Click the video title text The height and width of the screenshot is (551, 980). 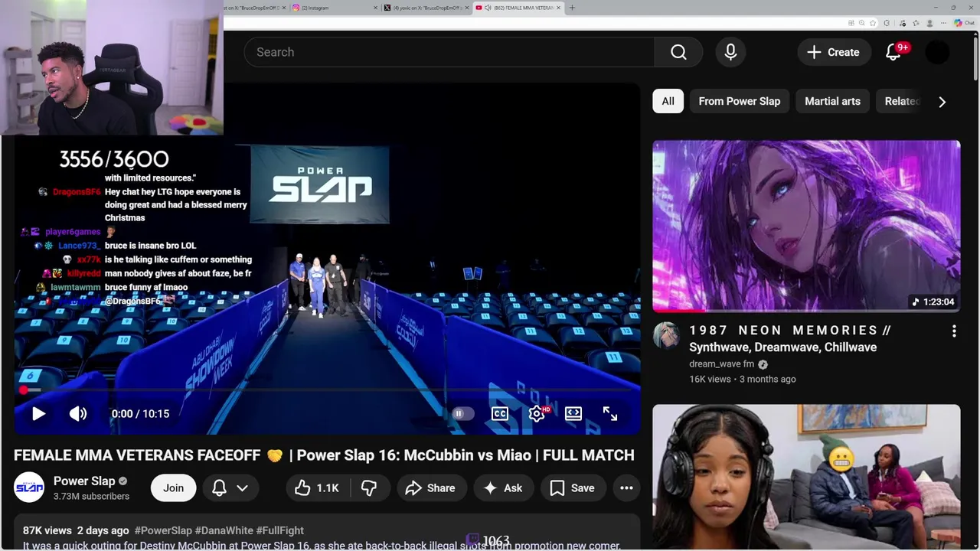324,455
